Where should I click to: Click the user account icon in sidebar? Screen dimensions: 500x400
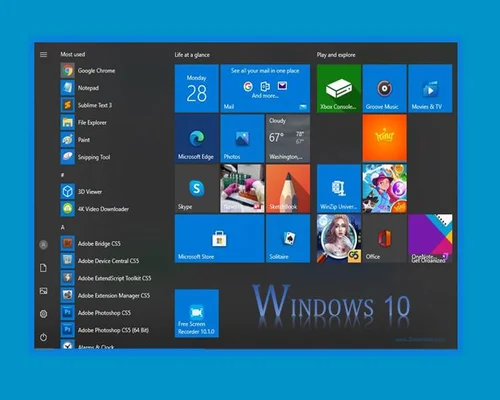pyautogui.click(x=43, y=245)
